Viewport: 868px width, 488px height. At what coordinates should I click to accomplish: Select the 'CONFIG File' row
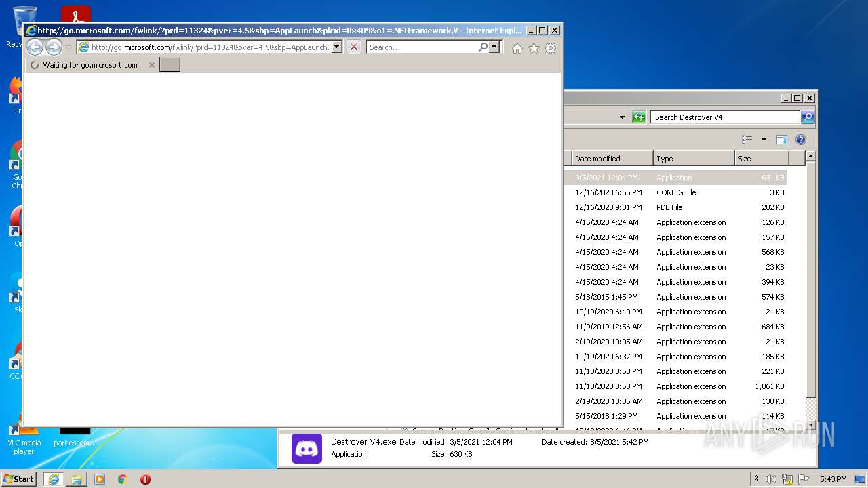pos(675,192)
